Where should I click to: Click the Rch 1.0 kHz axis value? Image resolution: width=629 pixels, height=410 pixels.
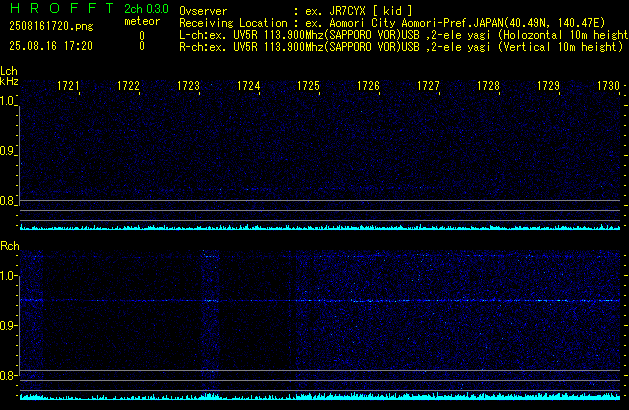[x=8, y=276]
